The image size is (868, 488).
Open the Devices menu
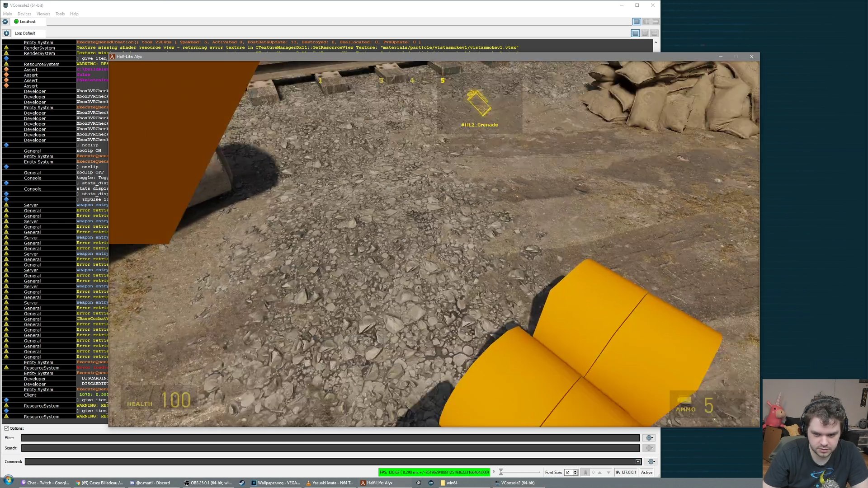[x=24, y=14]
